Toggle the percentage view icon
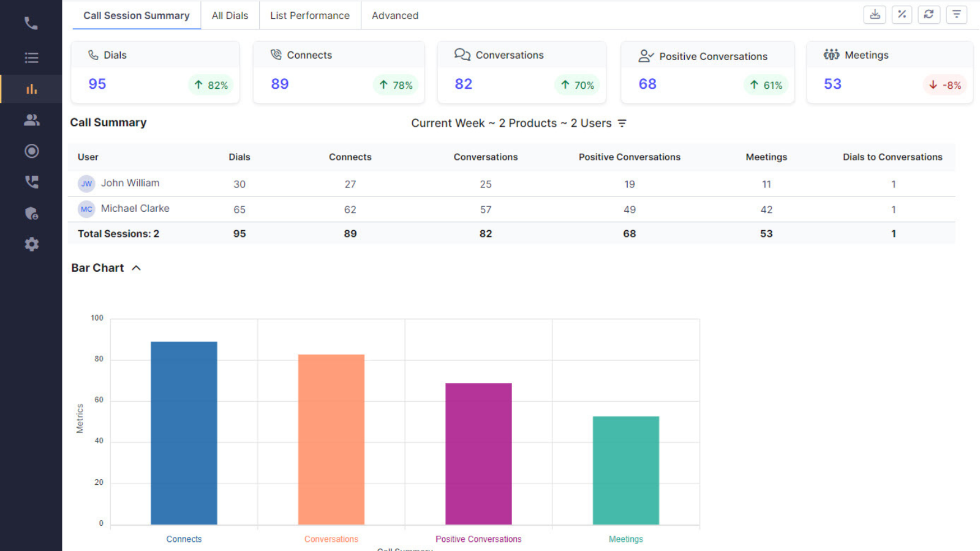 click(902, 15)
